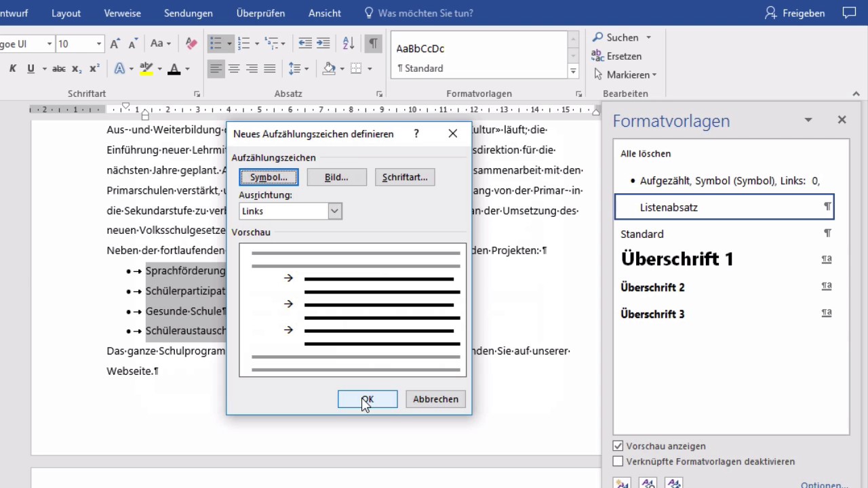This screenshot has width=868, height=488.
Task: Toggle the Vorschau anzeigen checkbox
Action: (x=618, y=446)
